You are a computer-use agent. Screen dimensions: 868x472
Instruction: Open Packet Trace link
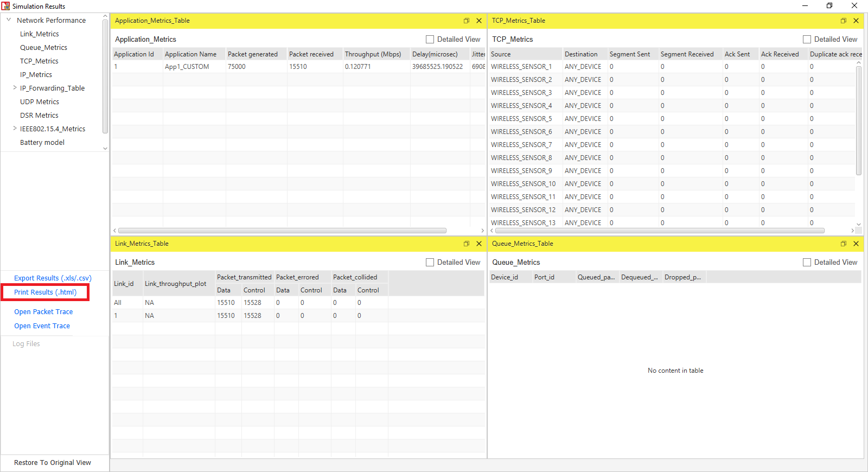pos(43,311)
